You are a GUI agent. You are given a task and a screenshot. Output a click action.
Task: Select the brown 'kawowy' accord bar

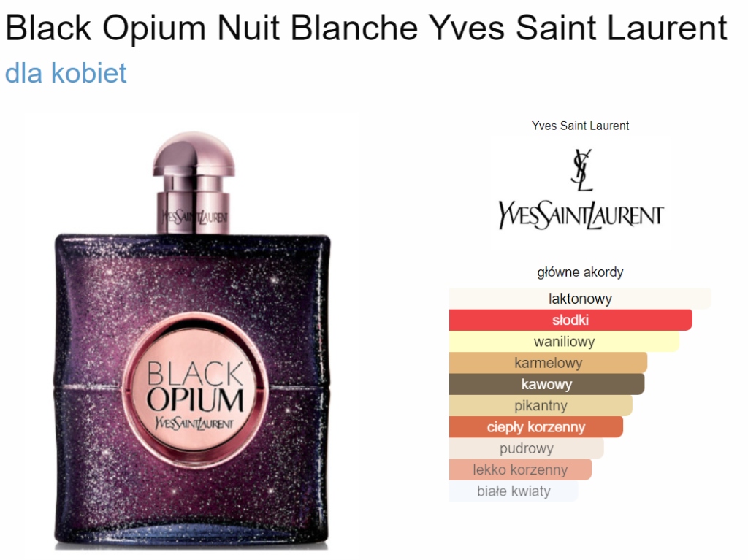[x=546, y=384]
